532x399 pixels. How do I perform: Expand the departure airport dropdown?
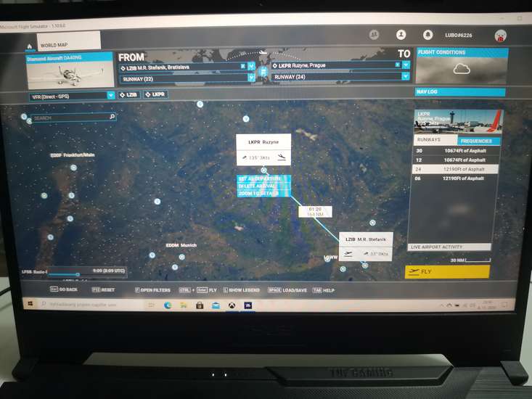point(251,66)
